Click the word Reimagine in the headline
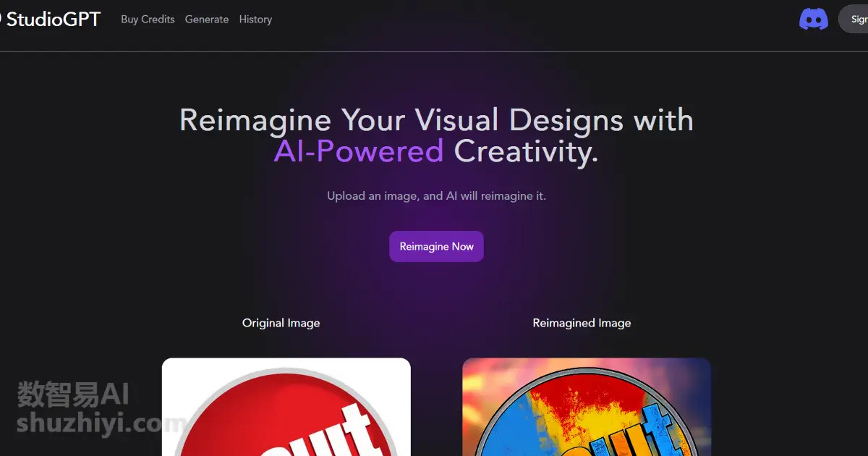 pos(255,119)
